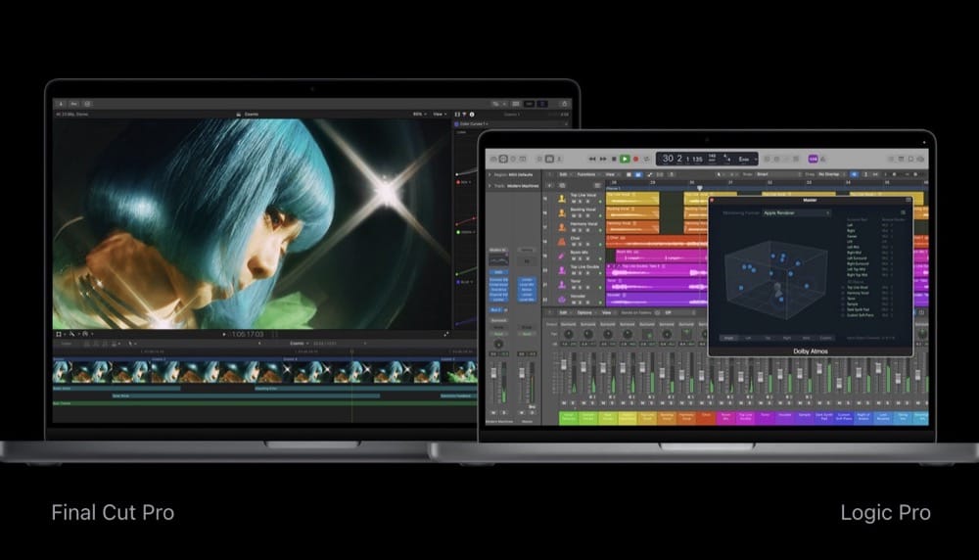This screenshot has height=560, width=979.
Task: Click the viewer play button beside the timecode
Action: [224, 335]
